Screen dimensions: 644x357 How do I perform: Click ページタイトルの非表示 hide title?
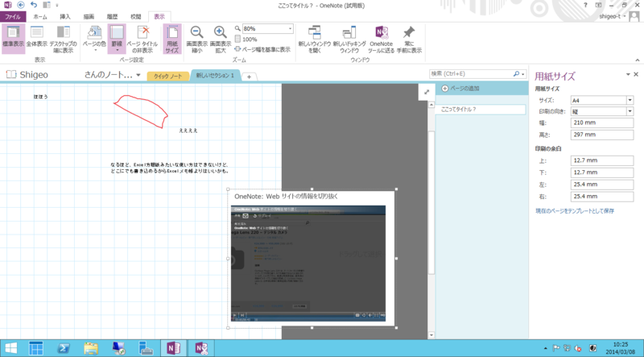142,39
